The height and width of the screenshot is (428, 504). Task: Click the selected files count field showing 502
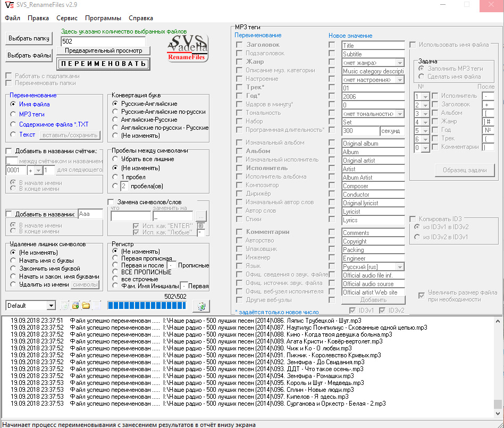(x=103, y=41)
